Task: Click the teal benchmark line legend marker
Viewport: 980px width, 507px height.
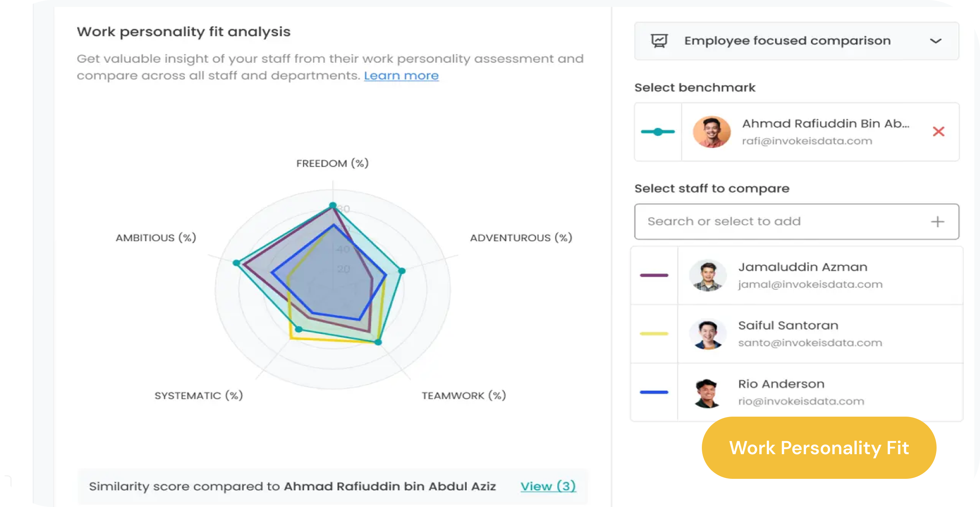Action: point(658,132)
